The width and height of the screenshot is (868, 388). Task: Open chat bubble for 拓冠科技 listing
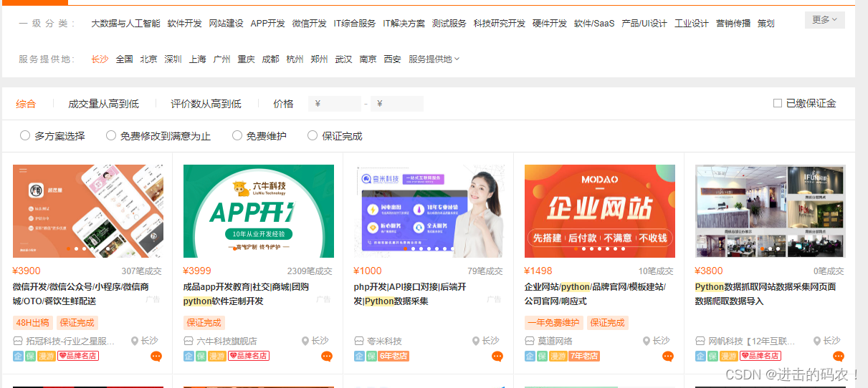(x=156, y=357)
